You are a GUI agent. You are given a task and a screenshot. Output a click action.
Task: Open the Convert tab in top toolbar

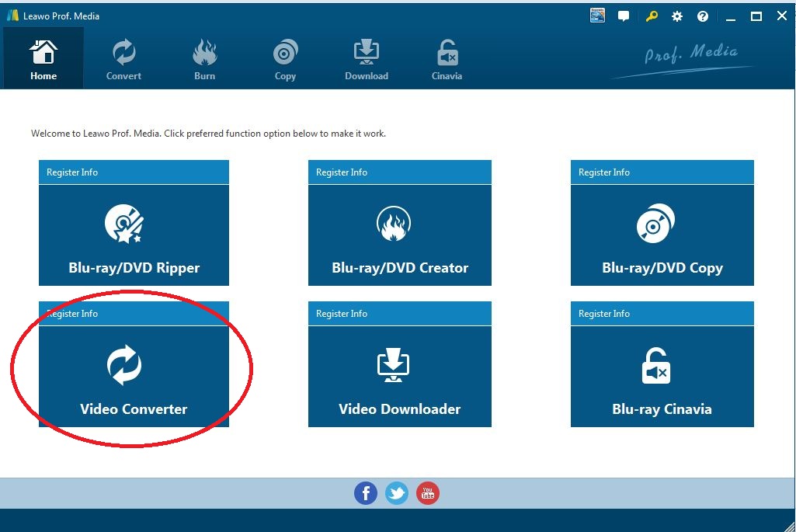[123, 60]
